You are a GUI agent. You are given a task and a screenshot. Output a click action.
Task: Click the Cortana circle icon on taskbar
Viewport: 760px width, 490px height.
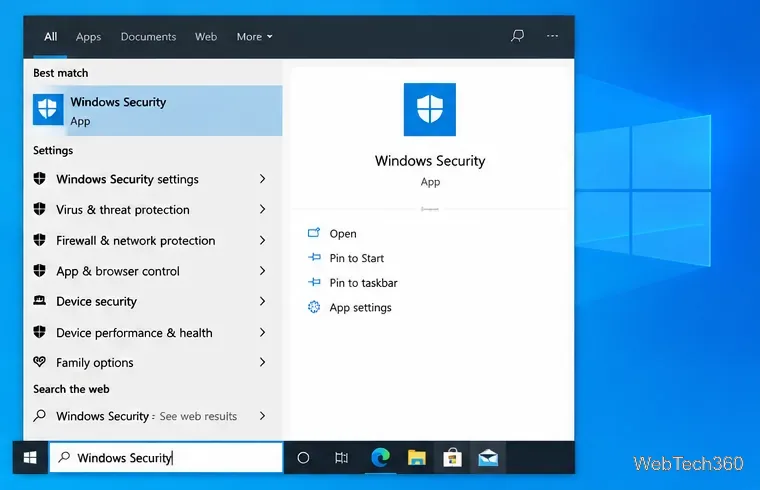click(x=303, y=458)
